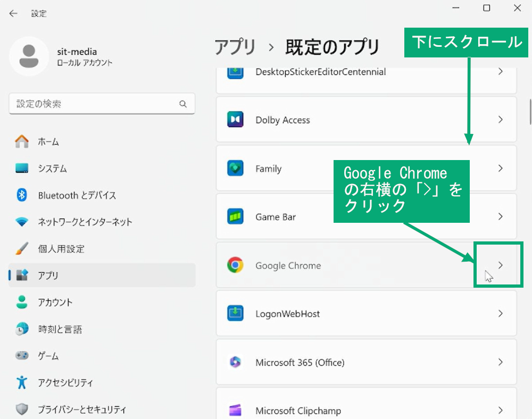Open システム settings category
Viewport: 532px width, 419px height.
click(x=102, y=168)
